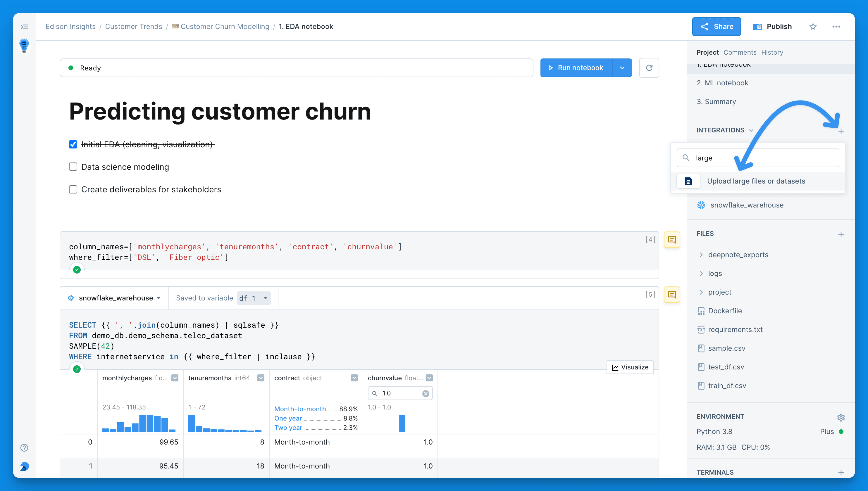
Task: Enable 'Create deliverables for stakeholders' checkbox
Action: pos(73,189)
